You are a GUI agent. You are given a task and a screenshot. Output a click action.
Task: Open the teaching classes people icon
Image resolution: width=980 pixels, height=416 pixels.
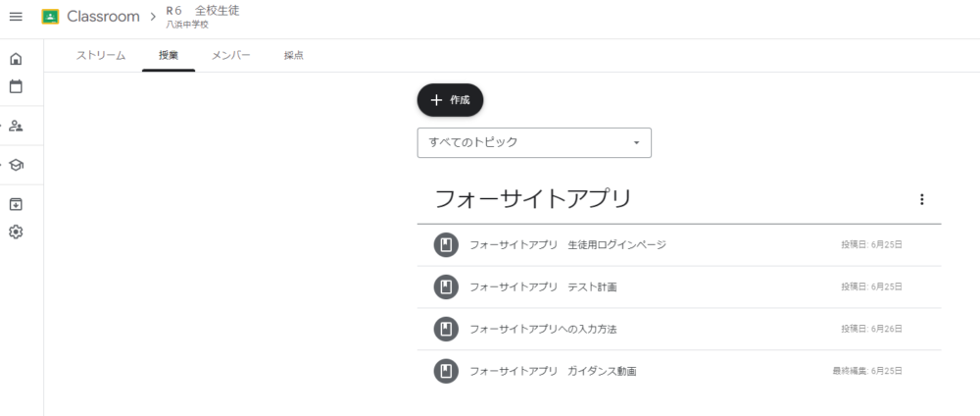click(x=17, y=127)
